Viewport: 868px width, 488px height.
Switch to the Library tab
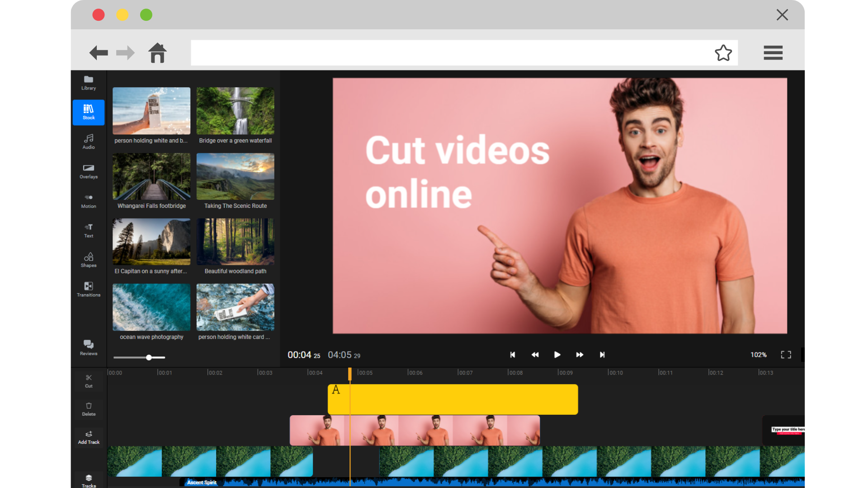point(88,82)
